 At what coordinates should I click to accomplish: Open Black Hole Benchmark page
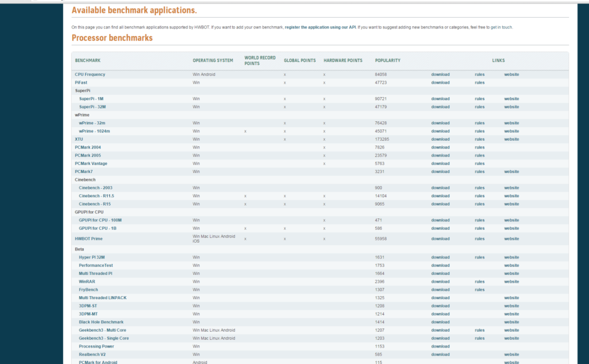pos(101,322)
